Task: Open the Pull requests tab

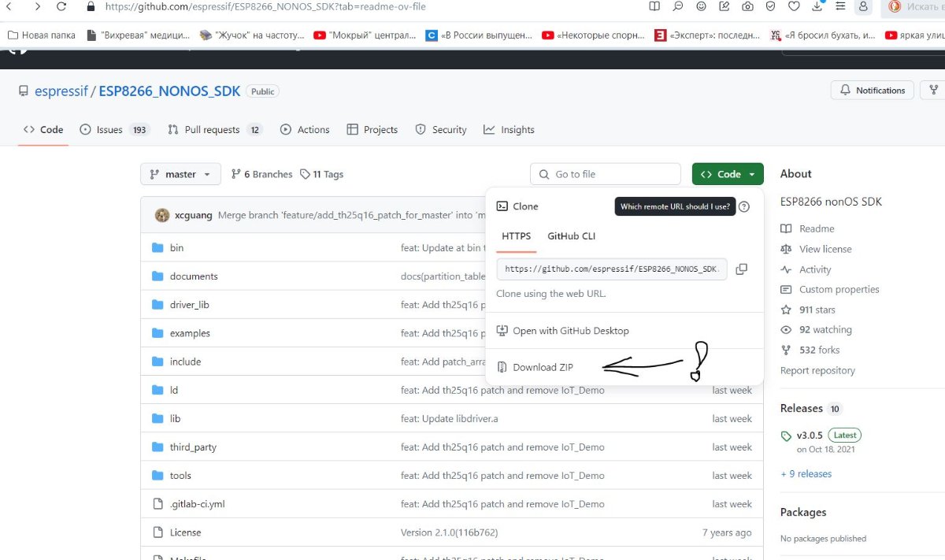Action: (x=215, y=130)
